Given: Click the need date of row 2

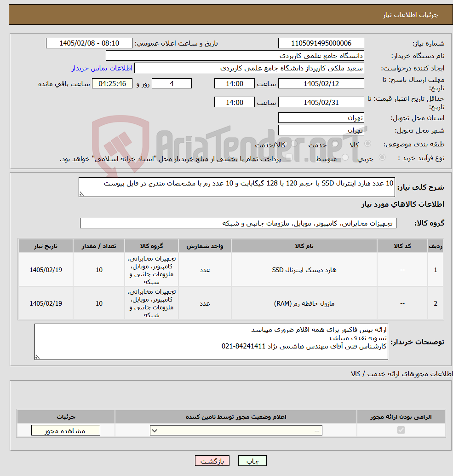Looking at the screenshot, I should pyautogui.click(x=46, y=303).
